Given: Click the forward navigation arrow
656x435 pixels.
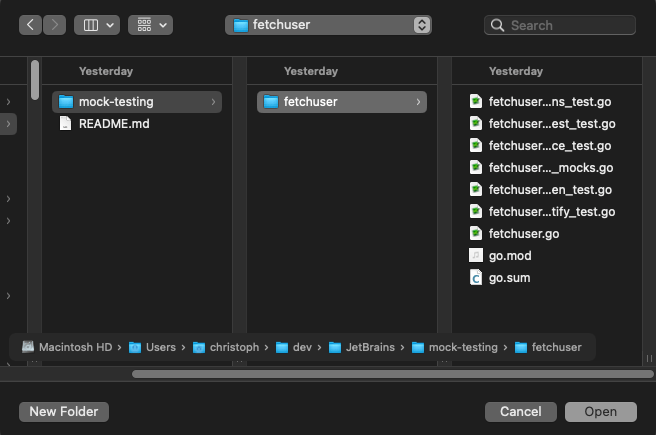Looking at the screenshot, I should (55, 24).
